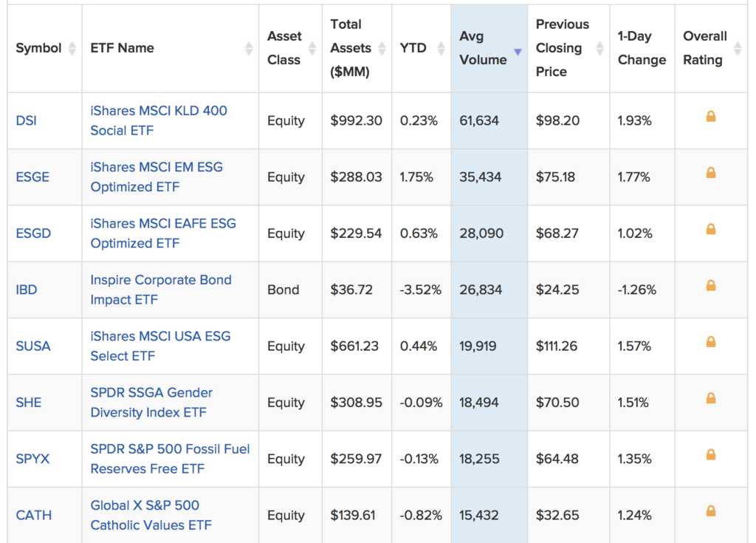Select the 61,634 avg volume cell

[x=489, y=120]
